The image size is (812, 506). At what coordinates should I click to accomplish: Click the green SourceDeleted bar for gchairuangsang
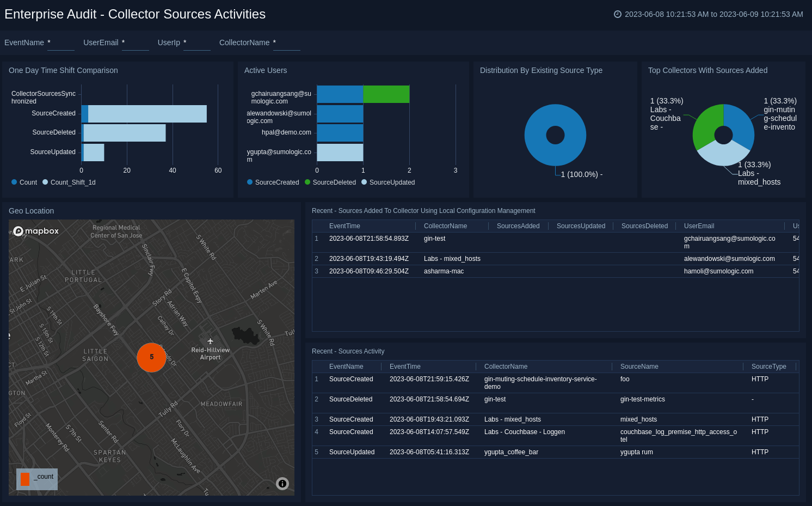point(386,94)
